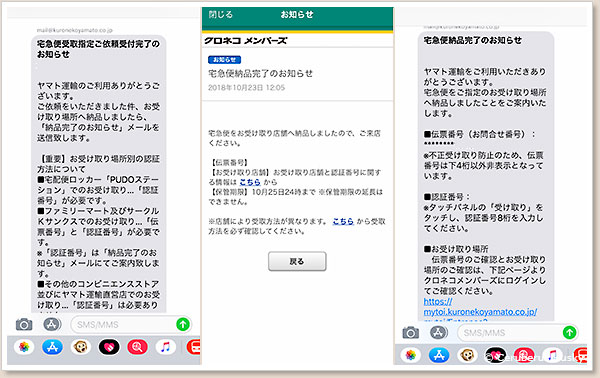Open red image search icon in left SMS drawer
The image size is (600, 378).
click(137, 347)
